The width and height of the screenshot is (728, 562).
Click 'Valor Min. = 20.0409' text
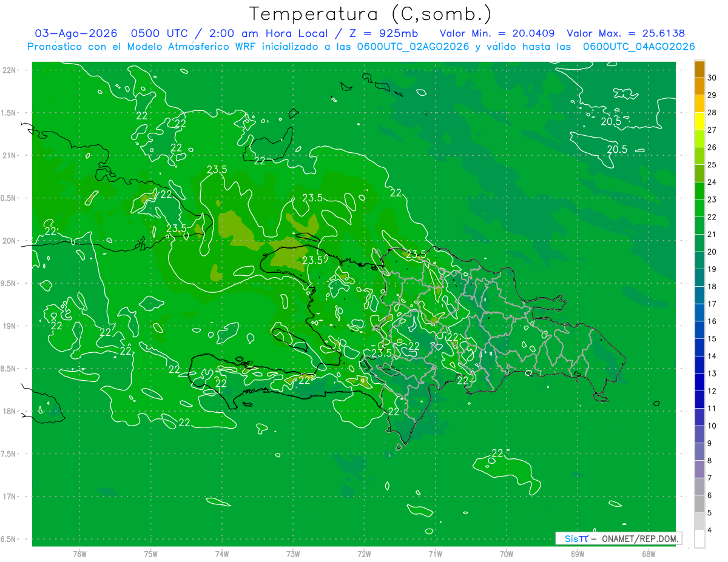pyautogui.click(x=497, y=34)
